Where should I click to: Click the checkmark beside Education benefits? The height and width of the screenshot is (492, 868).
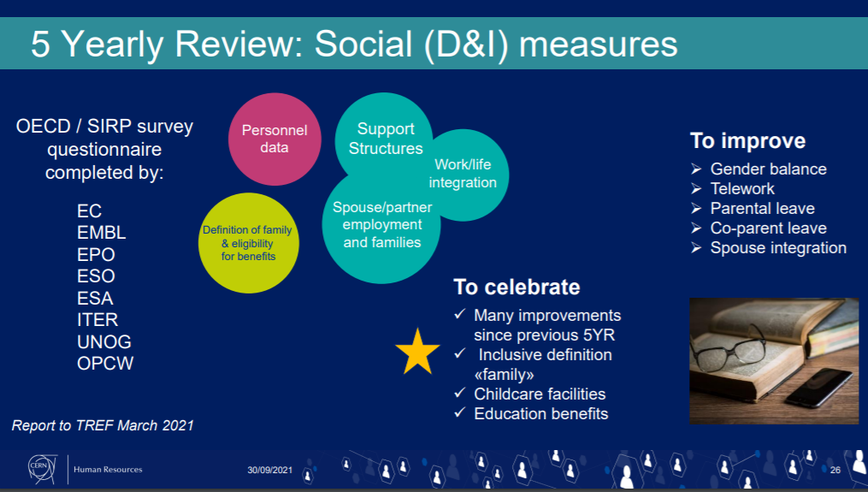pyautogui.click(x=460, y=413)
